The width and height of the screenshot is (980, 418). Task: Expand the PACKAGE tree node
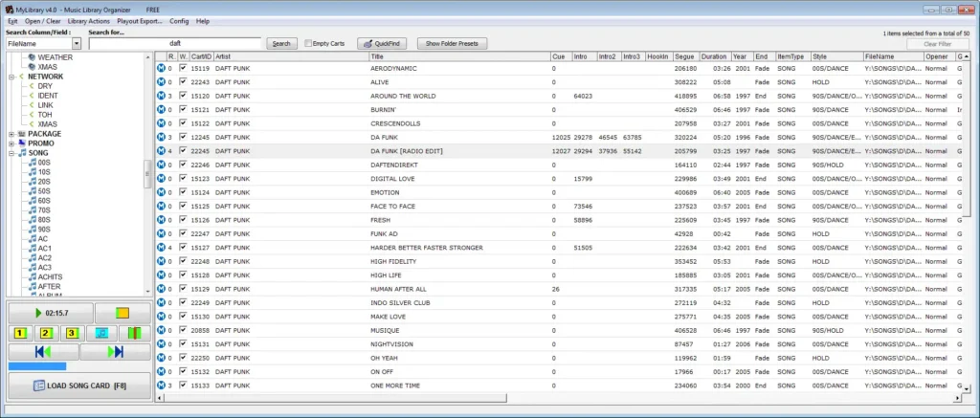(11, 134)
